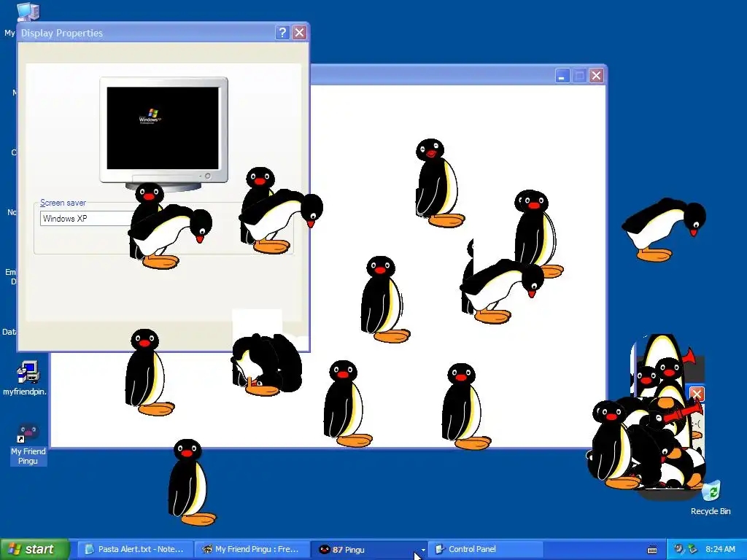This screenshot has height=560, width=747.
Task: Click the standing penguin below the white window
Action: (191, 483)
